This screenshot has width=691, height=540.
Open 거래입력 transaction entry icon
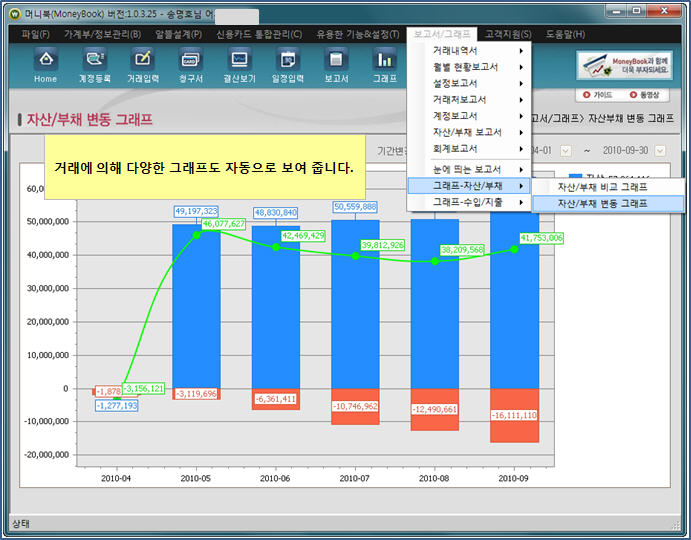(143, 64)
